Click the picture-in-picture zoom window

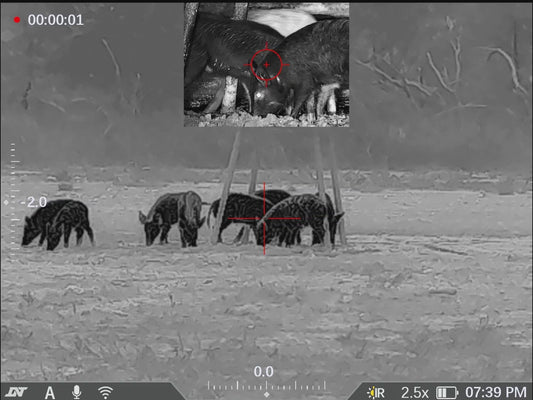coord(266,65)
